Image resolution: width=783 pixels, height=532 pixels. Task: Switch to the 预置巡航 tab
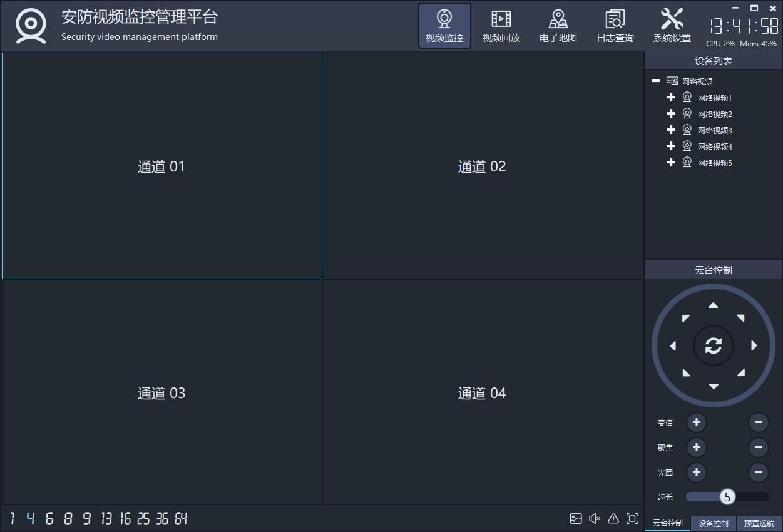(x=759, y=523)
